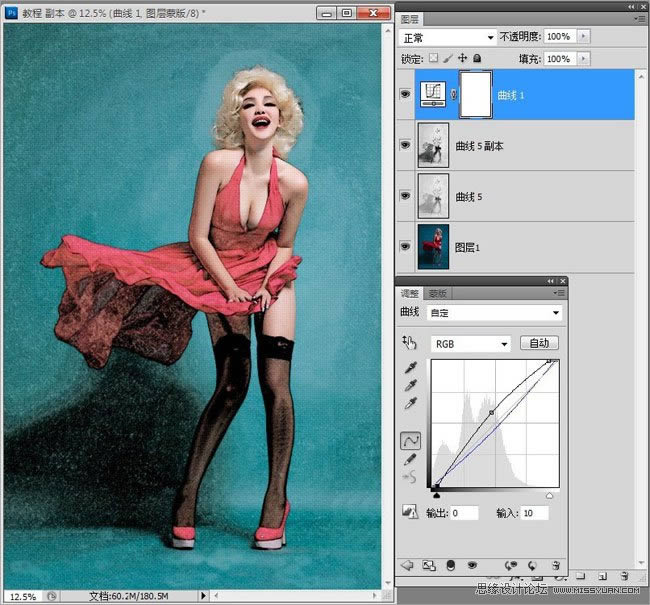Image resolution: width=650 pixels, height=605 pixels.
Task: Switch to the 调整 tab
Action: tap(410, 294)
